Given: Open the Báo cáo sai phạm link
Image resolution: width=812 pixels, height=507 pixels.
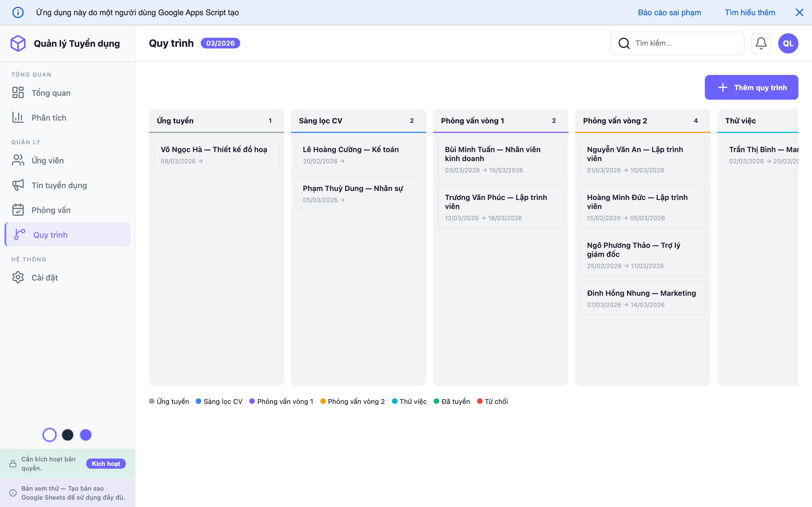Looking at the screenshot, I should [669, 12].
